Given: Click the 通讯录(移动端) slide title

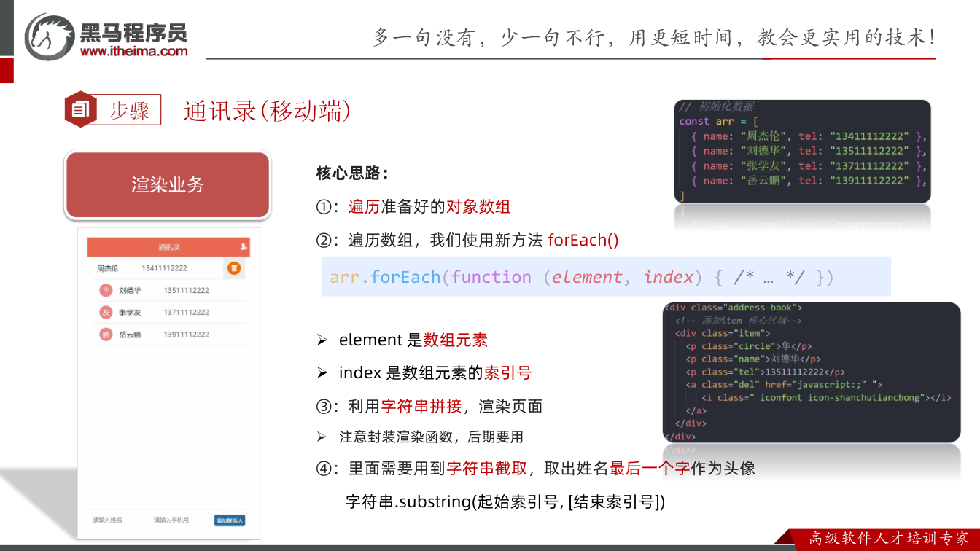Looking at the screenshot, I should (268, 111).
